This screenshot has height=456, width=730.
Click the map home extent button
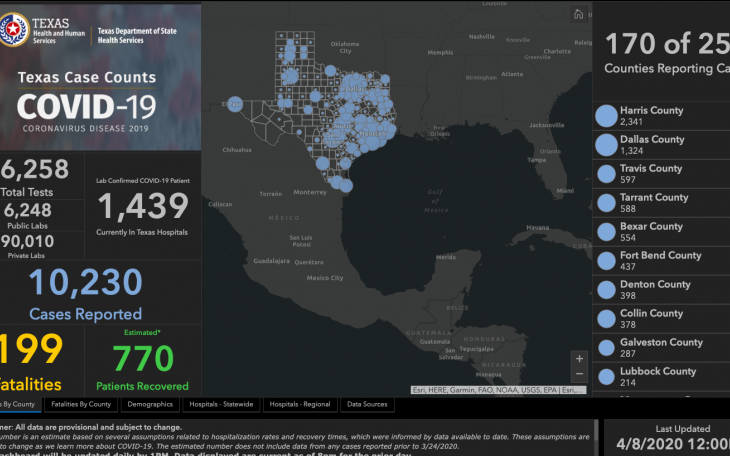[578, 15]
